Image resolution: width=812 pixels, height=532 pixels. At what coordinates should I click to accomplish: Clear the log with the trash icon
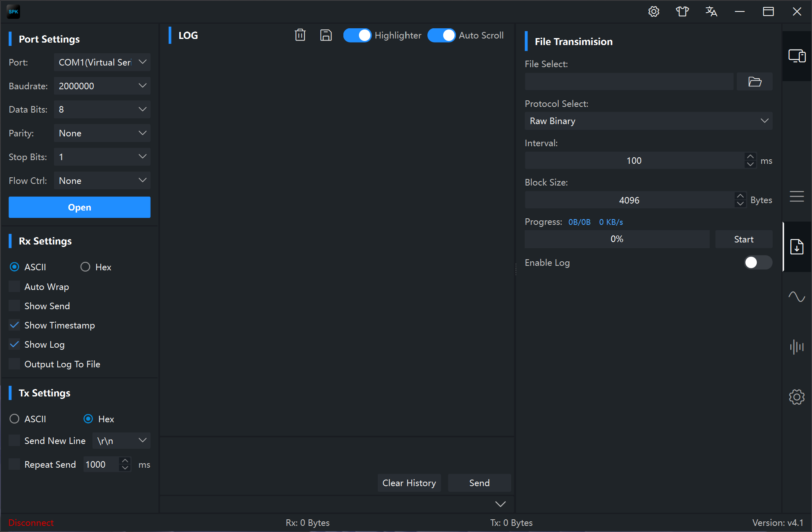tap(300, 35)
